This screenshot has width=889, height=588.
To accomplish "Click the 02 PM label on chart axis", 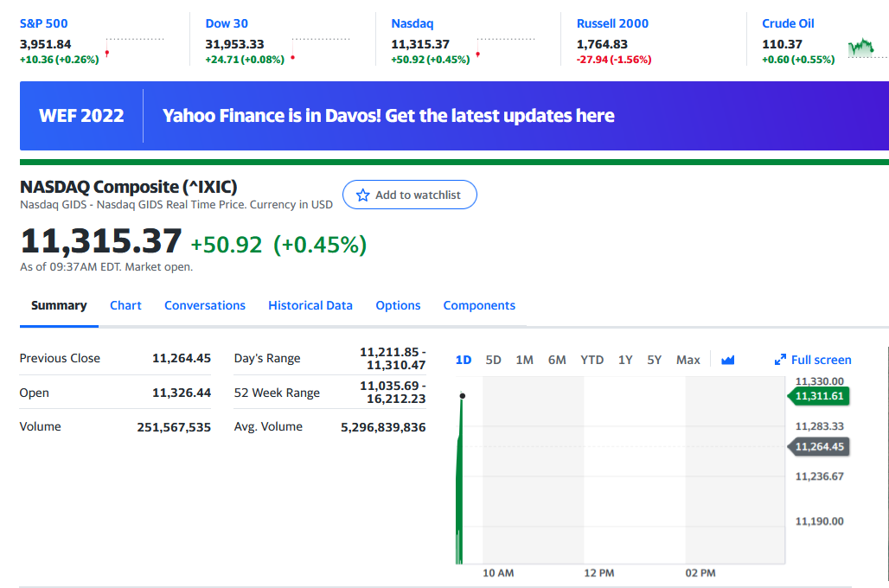I will click(700, 573).
